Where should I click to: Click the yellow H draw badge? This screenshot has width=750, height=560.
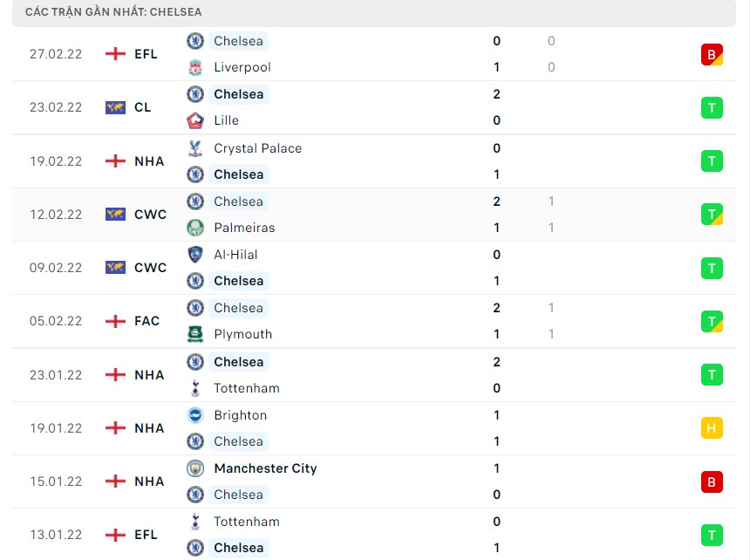712,428
